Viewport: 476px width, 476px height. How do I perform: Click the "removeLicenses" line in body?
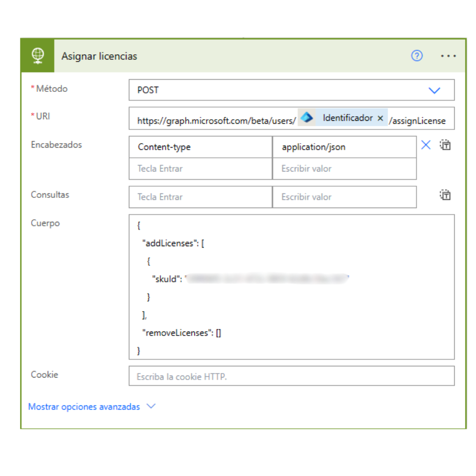pyautogui.click(x=182, y=333)
